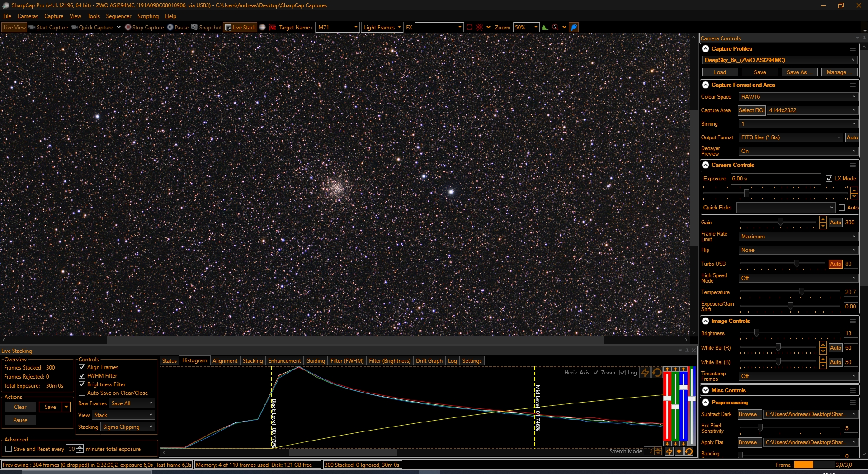868x474 pixels.
Task: Adjust the Gain slider handle
Action: (x=780, y=222)
